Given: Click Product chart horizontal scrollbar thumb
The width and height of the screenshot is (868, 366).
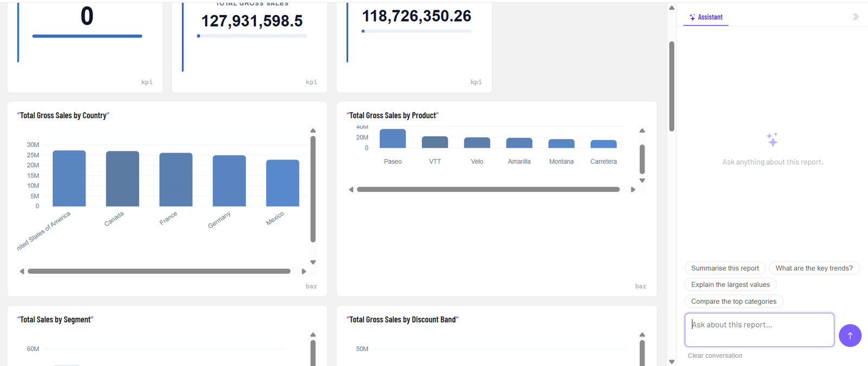Looking at the screenshot, I should [488, 189].
